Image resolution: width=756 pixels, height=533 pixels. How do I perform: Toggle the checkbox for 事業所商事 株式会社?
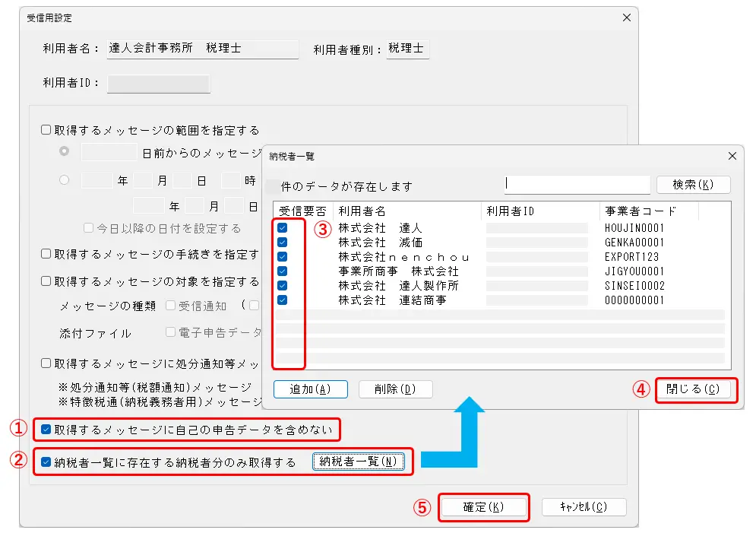(x=283, y=271)
